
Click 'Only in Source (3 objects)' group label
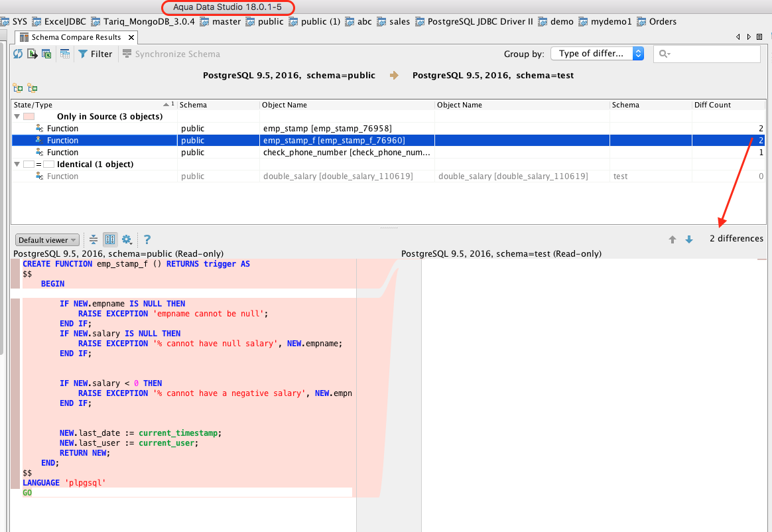pyautogui.click(x=109, y=117)
